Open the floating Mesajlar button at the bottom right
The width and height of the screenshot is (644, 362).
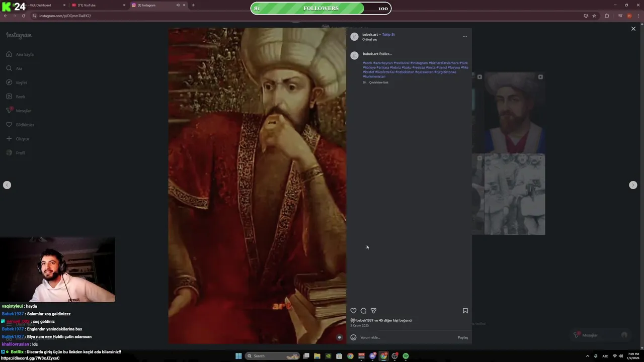(600, 335)
